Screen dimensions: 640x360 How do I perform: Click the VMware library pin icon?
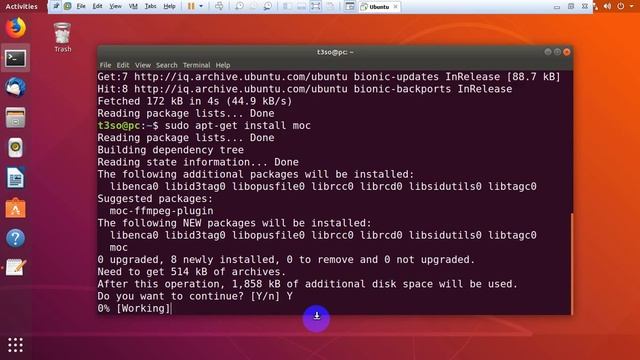(56, 6)
